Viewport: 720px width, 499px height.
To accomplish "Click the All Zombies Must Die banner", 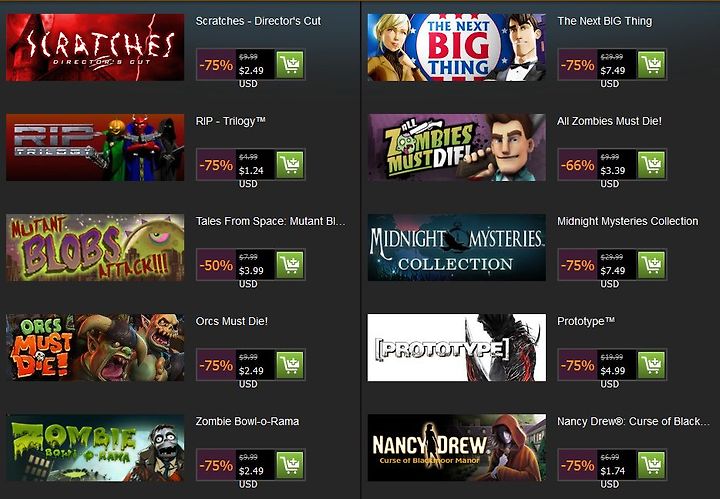I will pos(456,147).
